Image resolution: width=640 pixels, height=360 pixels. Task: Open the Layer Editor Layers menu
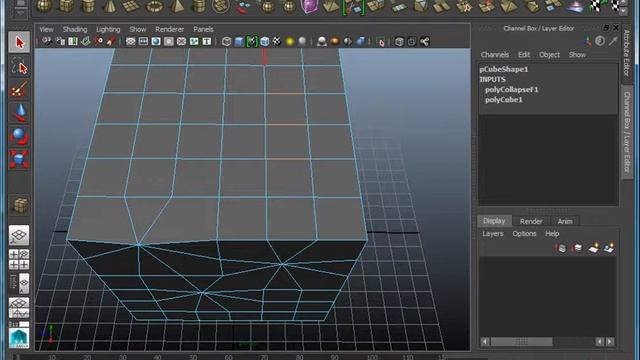(493, 234)
